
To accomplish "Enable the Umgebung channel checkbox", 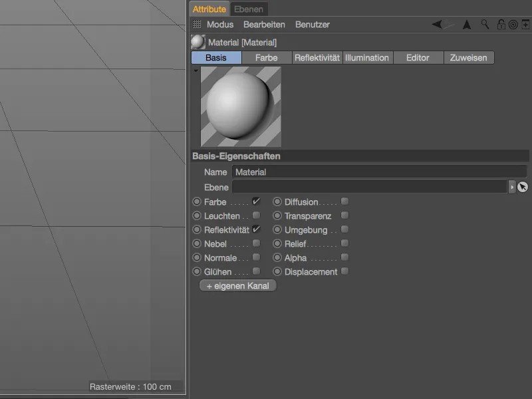I will click(344, 229).
